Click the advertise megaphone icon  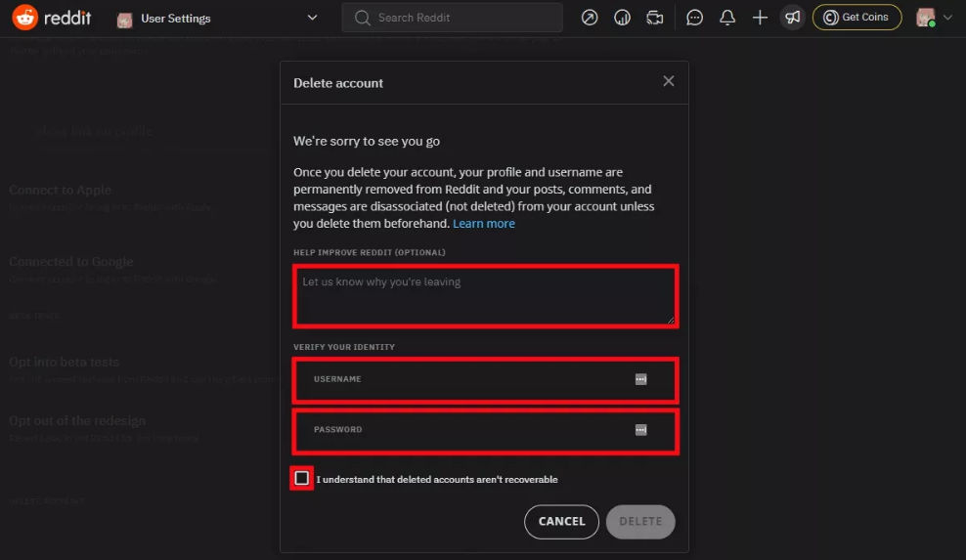point(793,18)
